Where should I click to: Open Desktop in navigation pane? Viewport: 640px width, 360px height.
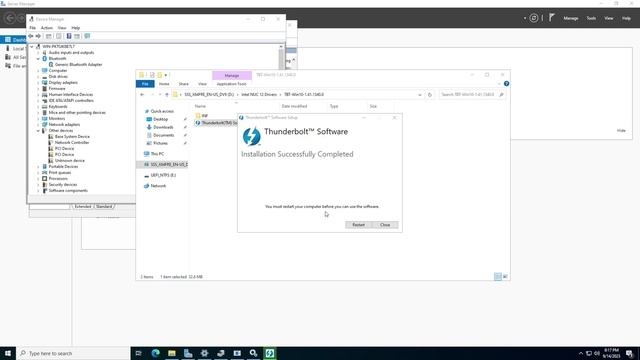(x=160, y=119)
